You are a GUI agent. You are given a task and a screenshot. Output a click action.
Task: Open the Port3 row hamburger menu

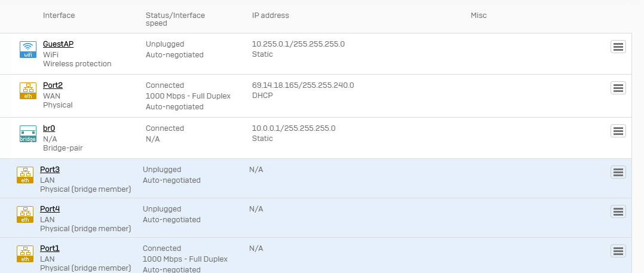[x=618, y=172]
